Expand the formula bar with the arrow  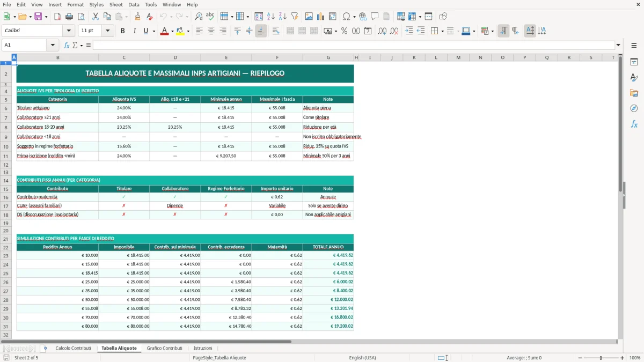619,45
